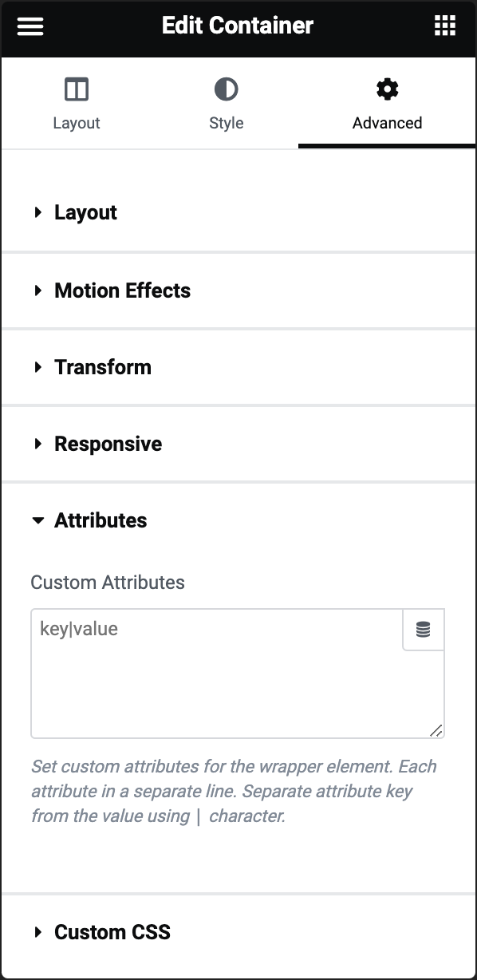Click the Responsive section title

(108, 444)
